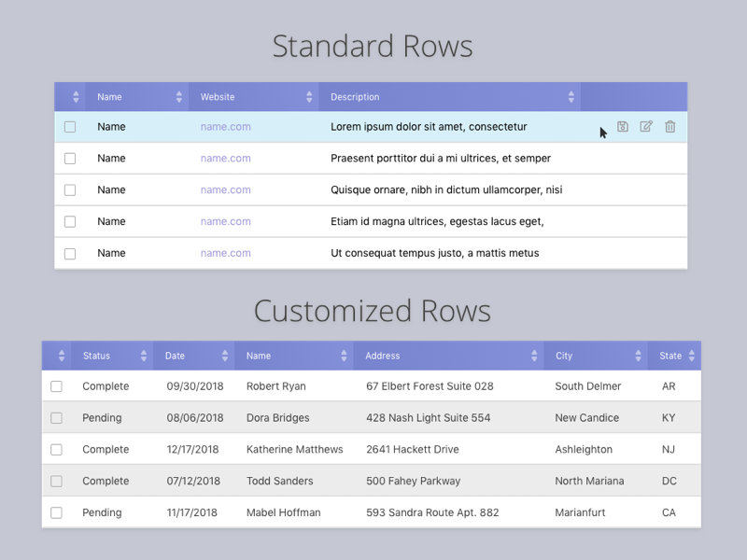747x560 pixels.
Task: Sort by Address column arrows
Action: [534, 356]
